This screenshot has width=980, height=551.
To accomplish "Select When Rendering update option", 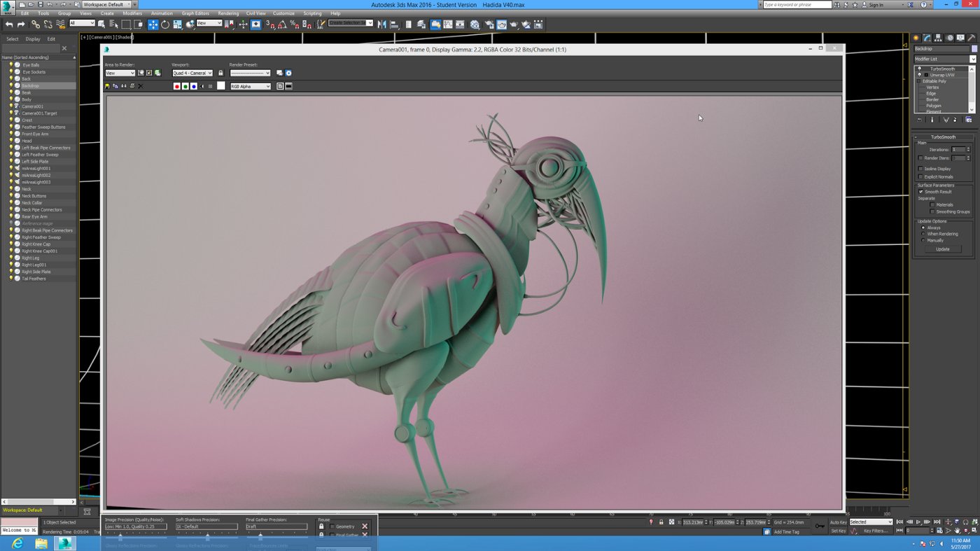I will point(923,234).
